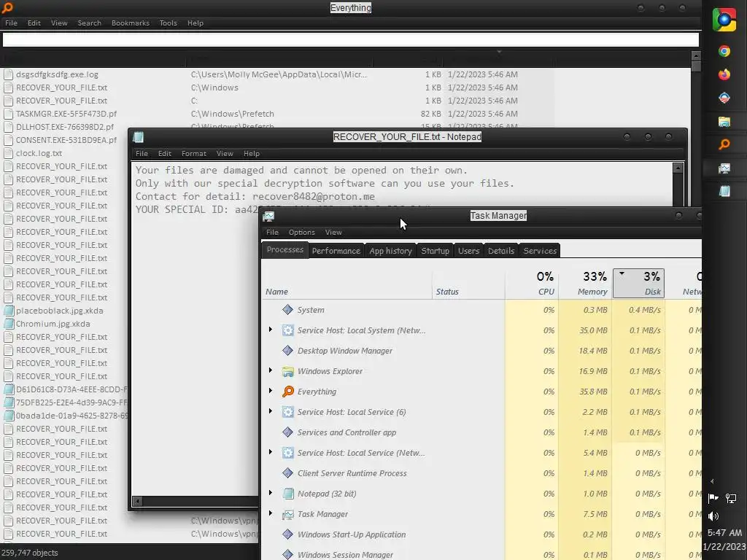Click the file icon of Chromium.jpg.xkda
The image size is (747, 560).
(8, 324)
